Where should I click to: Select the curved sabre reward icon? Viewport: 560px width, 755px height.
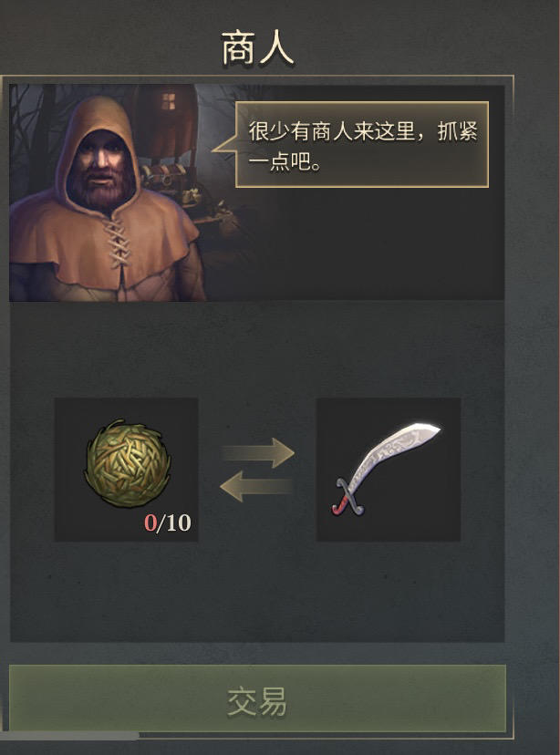(x=386, y=469)
